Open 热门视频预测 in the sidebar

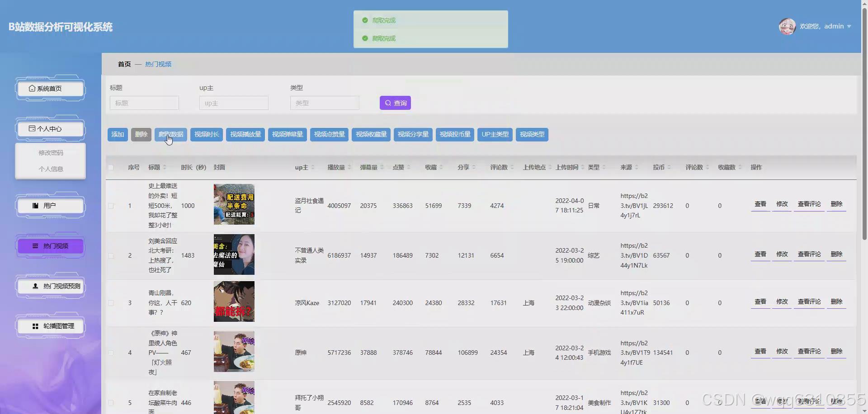point(50,286)
